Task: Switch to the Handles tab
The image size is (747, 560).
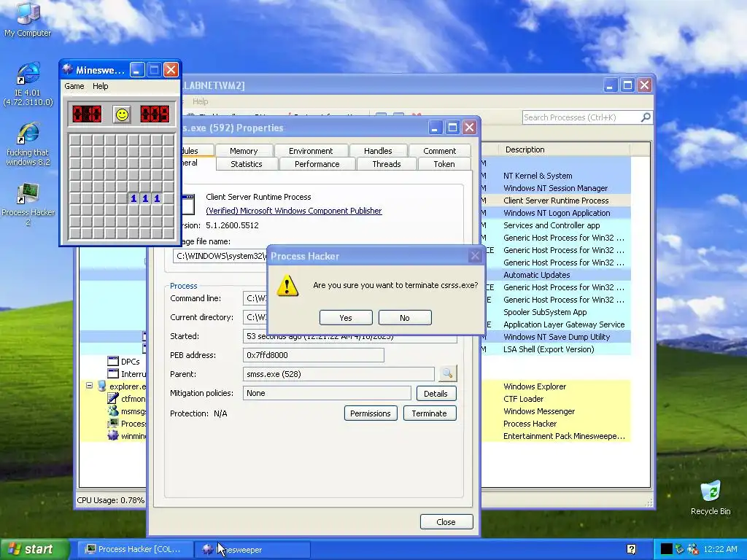Action: [x=378, y=151]
